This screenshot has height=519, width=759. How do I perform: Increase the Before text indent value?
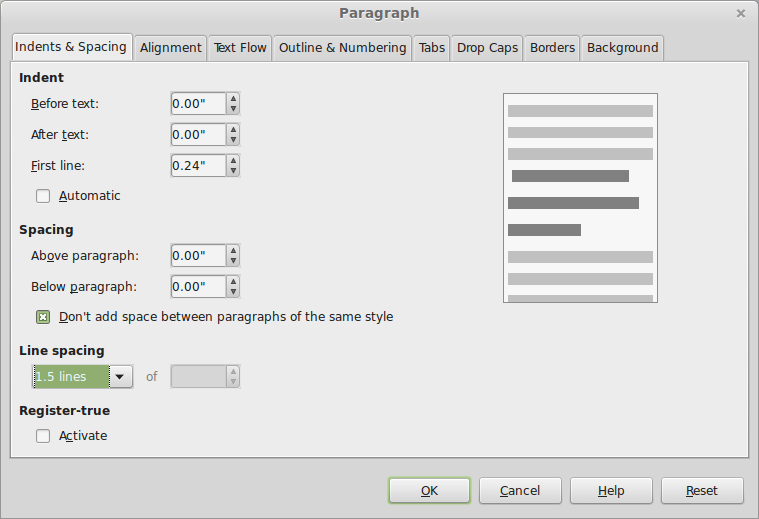pyautogui.click(x=233, y=98)
